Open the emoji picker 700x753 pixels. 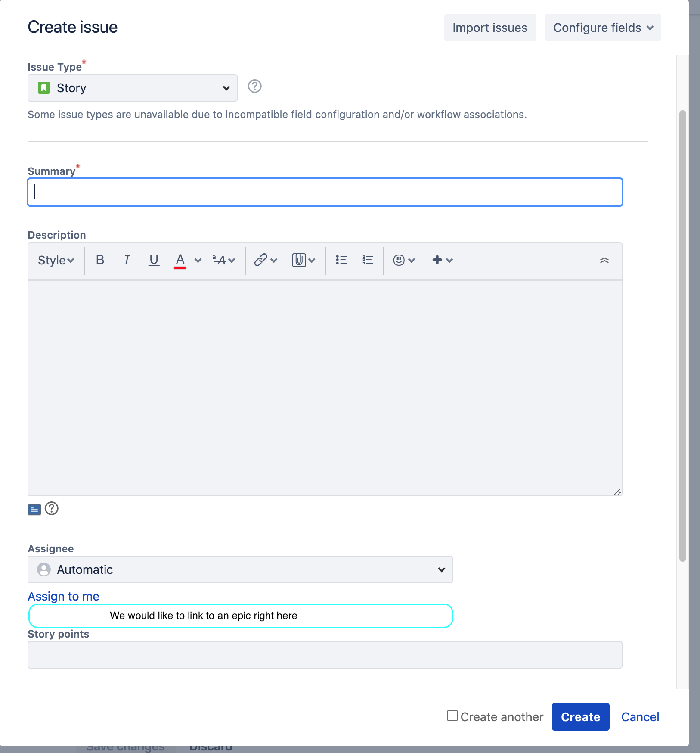point(404,260)
